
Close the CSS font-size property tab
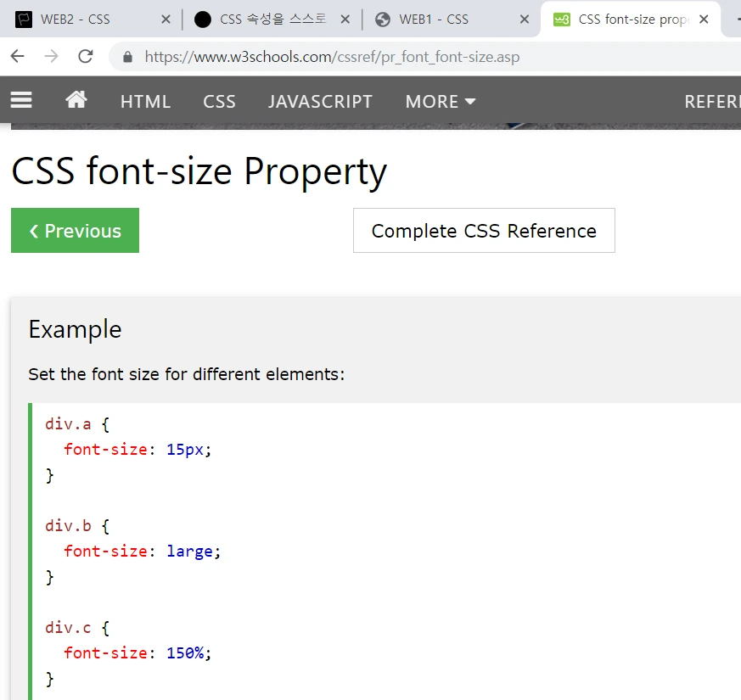[704, 20]
